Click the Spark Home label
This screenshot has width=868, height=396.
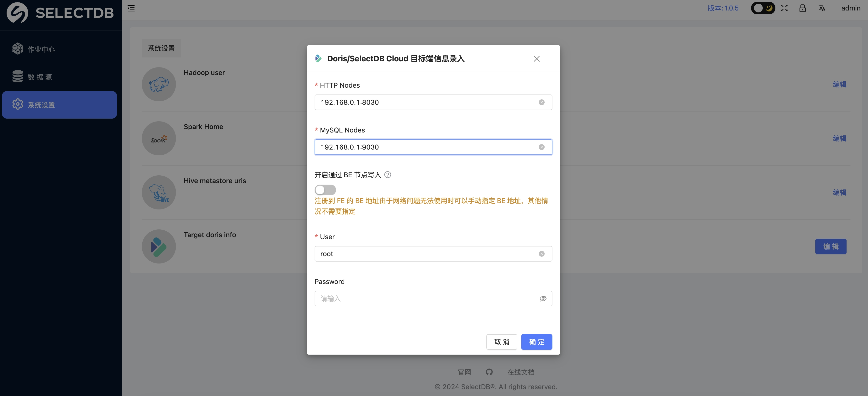203,127
